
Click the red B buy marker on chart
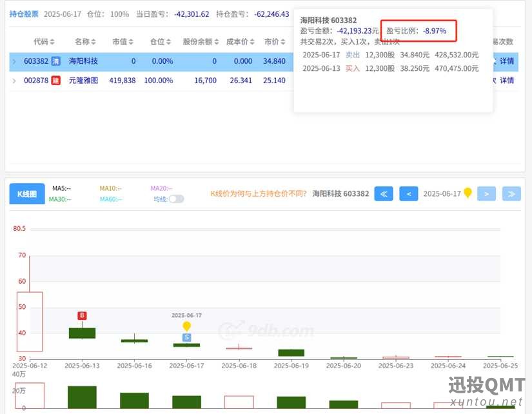(x=82, y=315)
